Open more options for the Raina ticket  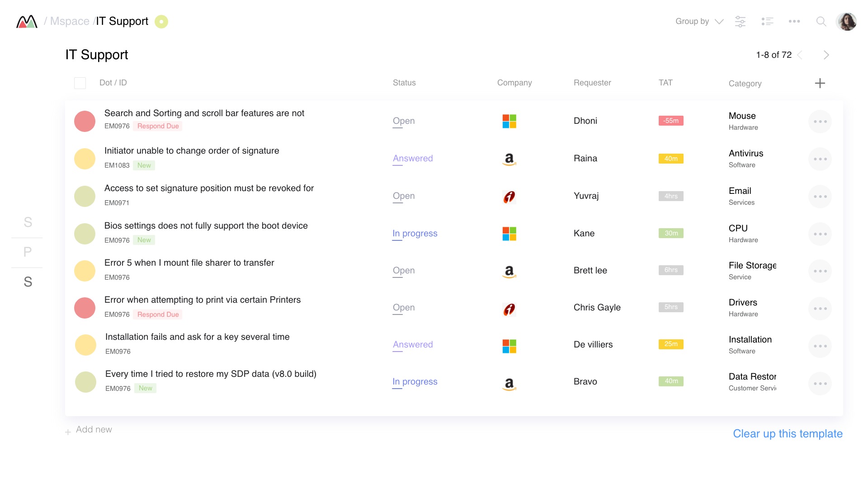click(820, 159)
